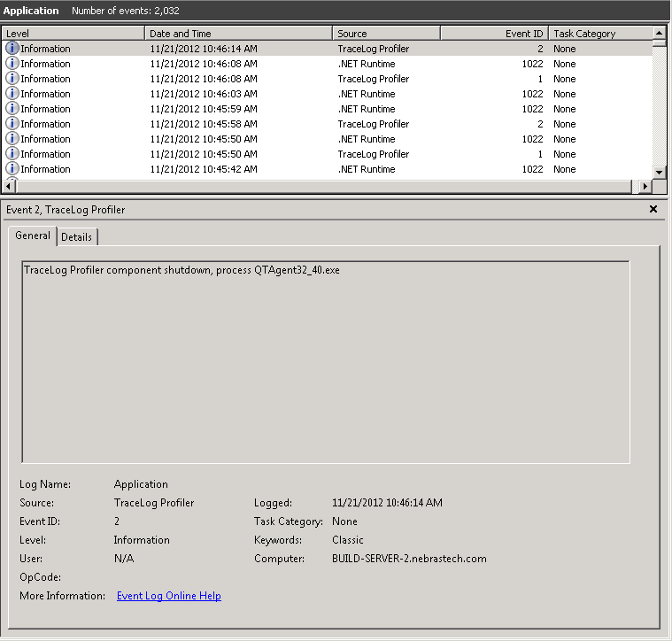The width and height of the screenshot is (672, 641).
Task: Click the information icon on the 10:45:58 AM row
Action: coord(12,124)
